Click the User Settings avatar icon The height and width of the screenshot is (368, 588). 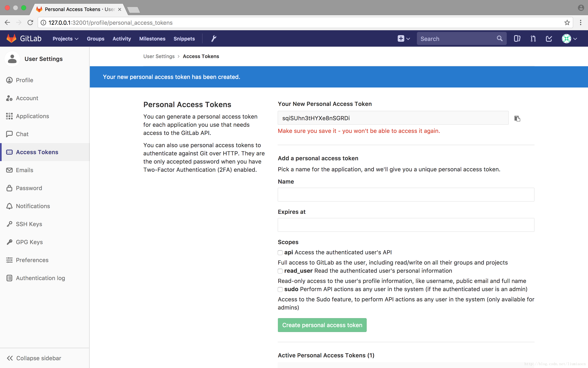point(12,59)
